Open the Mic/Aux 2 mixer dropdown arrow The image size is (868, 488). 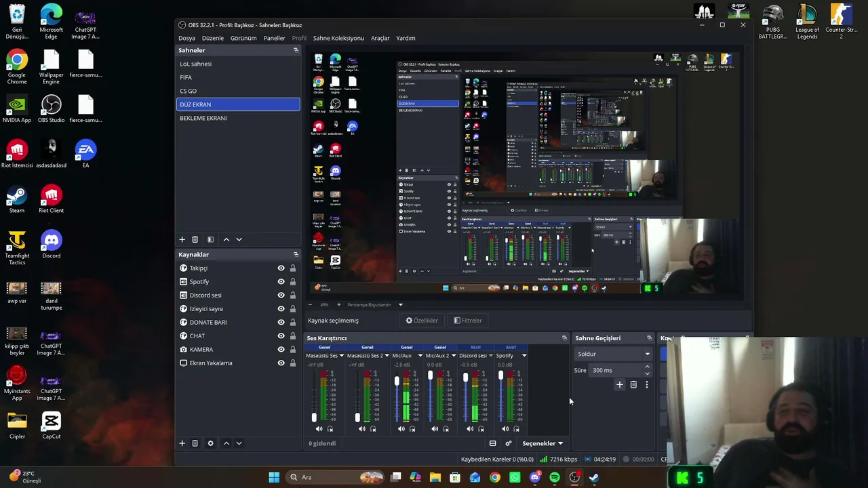point(454,355)
